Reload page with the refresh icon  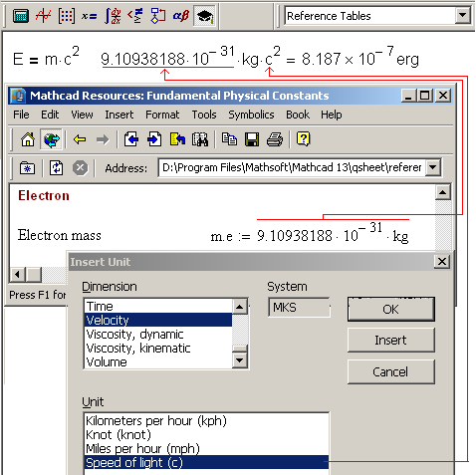click(x=57, y=168)
